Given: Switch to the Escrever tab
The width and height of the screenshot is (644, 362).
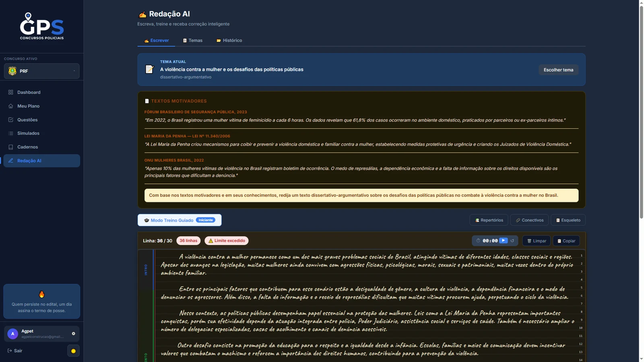Looking at the screenshot, I should [x=156, y=41].
